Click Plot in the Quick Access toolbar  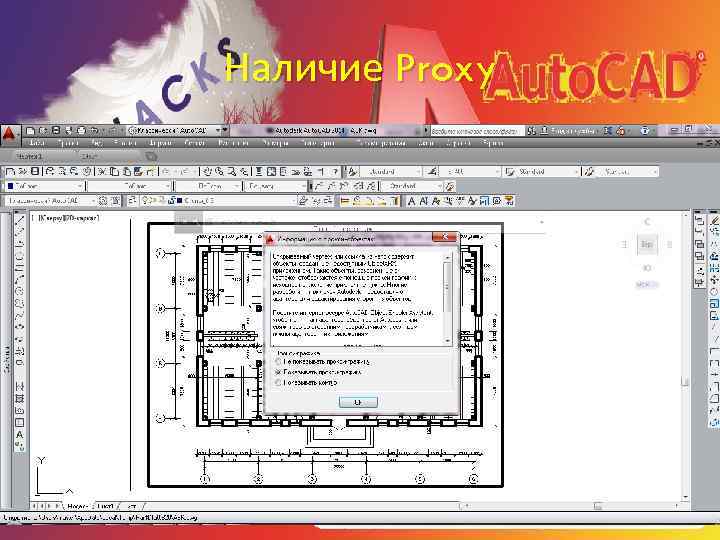[81, 131]
